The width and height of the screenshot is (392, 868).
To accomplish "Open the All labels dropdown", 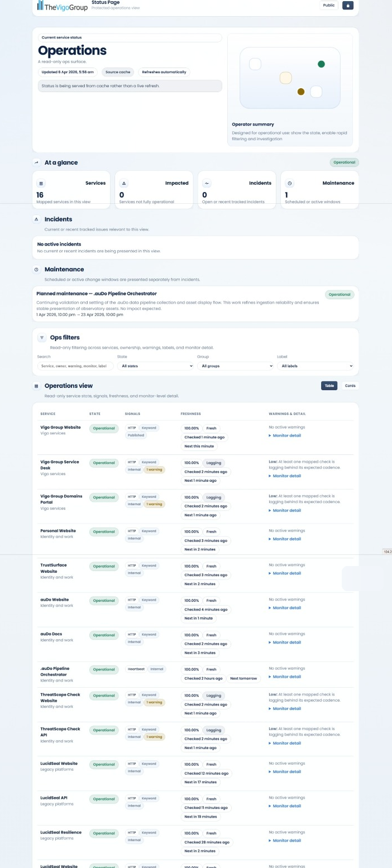I will 315,366.
